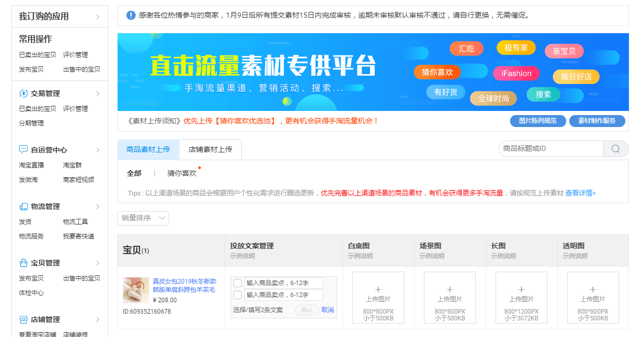The width and height of the screenshot is (644, 337).
Task: Click the 商品标题或ID search field
Action: (x=551, y=149)
